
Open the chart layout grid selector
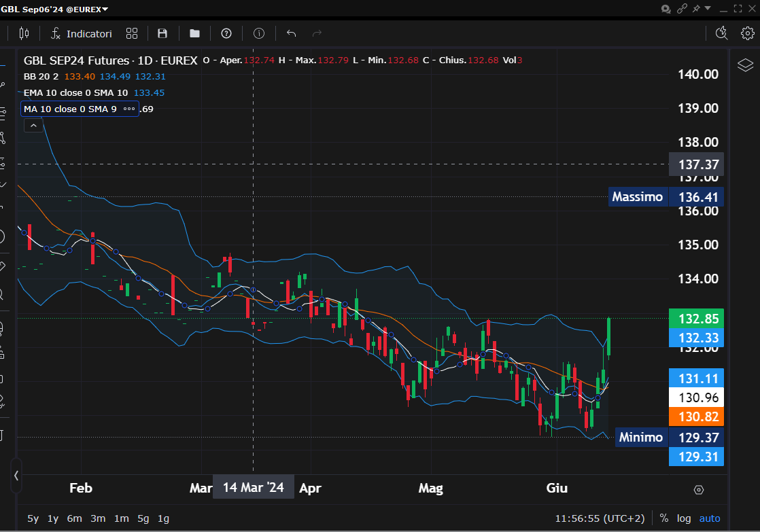coord(132,33)
